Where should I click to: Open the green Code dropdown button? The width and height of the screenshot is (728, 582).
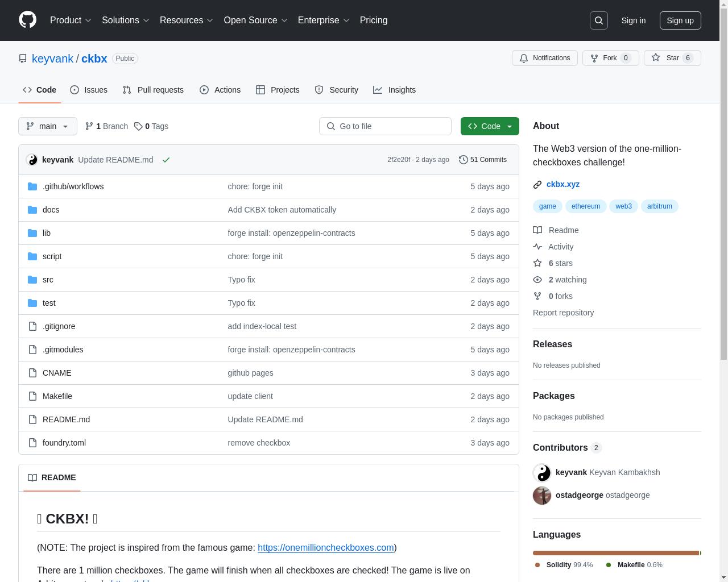(x=490, y=126)
